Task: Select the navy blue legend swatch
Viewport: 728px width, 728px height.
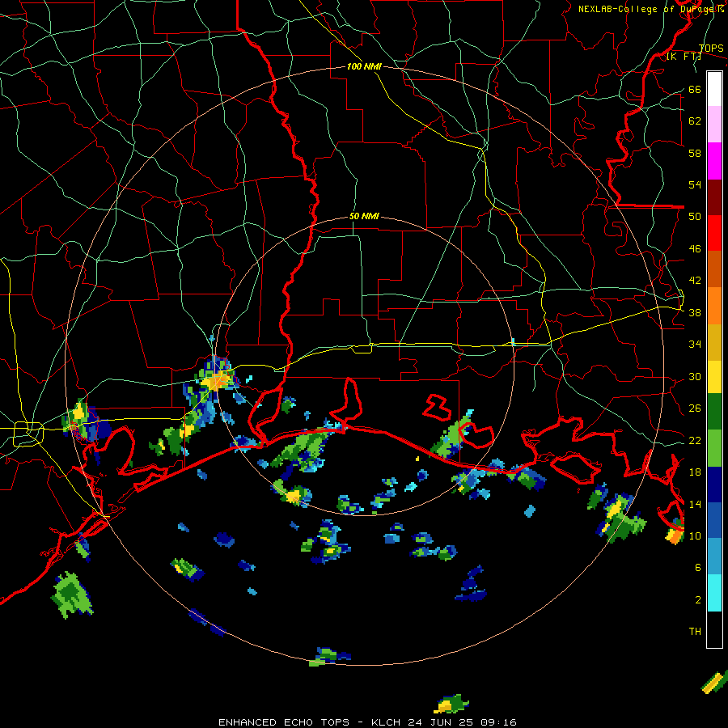Action: pos(714,485)
